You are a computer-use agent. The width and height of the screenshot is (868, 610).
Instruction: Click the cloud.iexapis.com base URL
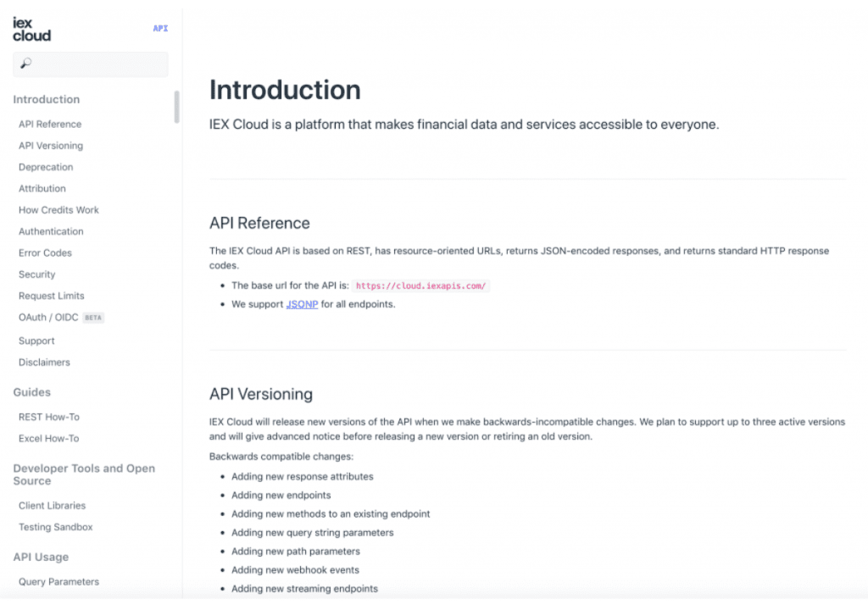coord(420,286)
